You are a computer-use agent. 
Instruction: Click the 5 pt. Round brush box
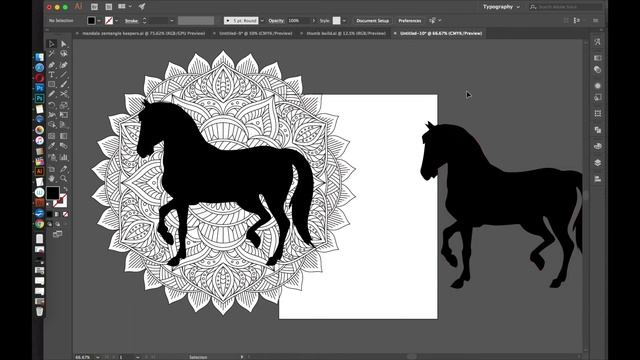(241, 20)
